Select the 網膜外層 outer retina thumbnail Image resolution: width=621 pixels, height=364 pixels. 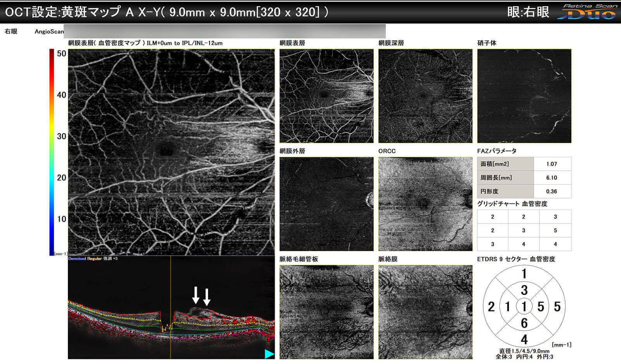[326, 204]
